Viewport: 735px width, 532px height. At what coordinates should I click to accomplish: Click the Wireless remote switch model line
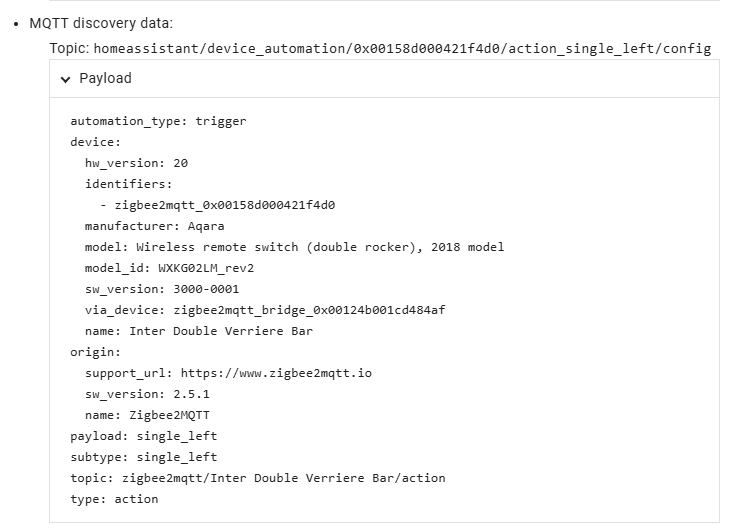tap(294, 247)
